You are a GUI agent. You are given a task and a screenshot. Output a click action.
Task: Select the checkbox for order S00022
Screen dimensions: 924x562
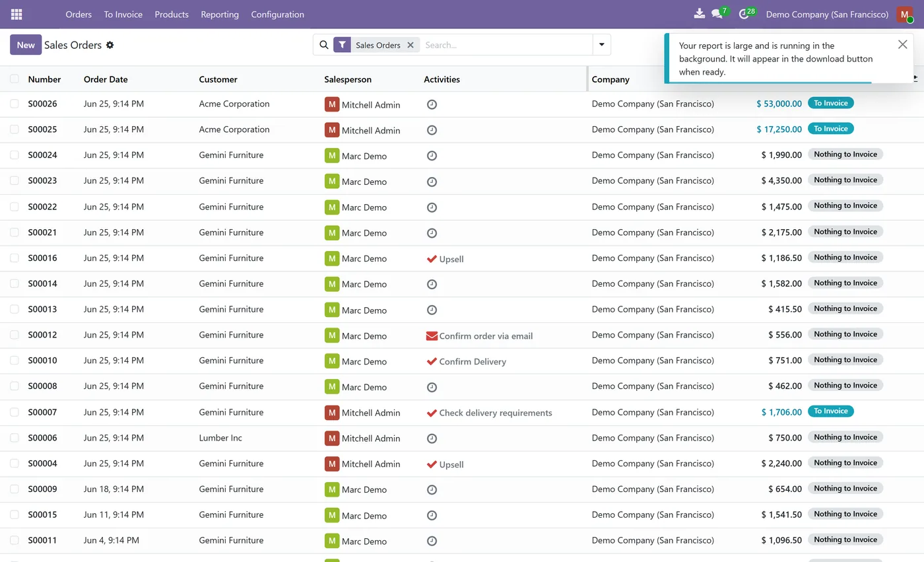[15, 207]
